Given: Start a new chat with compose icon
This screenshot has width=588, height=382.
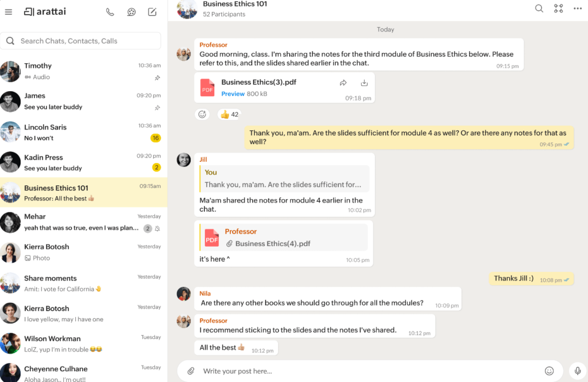Looking at the screenshot, I should [x=152, y=12].
